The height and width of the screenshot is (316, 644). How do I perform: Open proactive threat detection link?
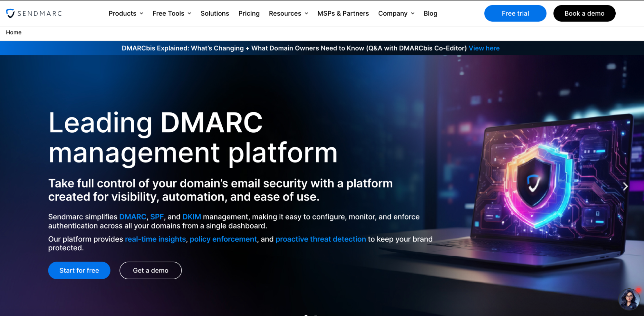[x=321, y=239]
